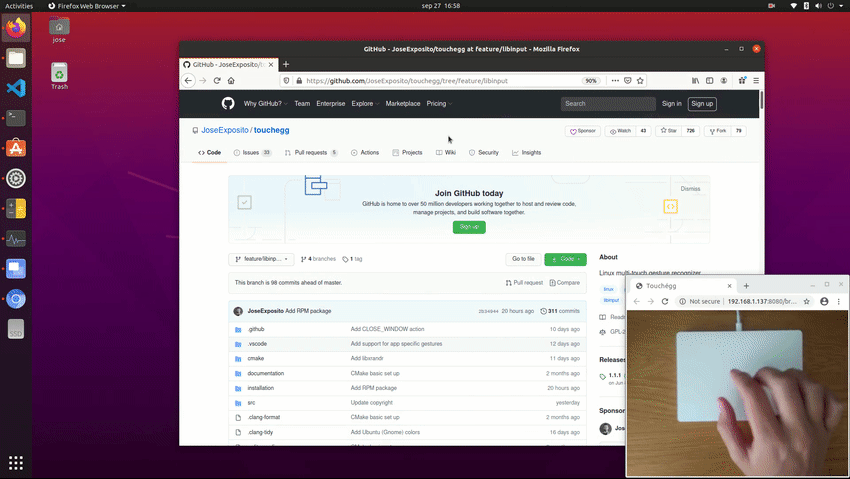Click the Go to file button

point(523,259)
